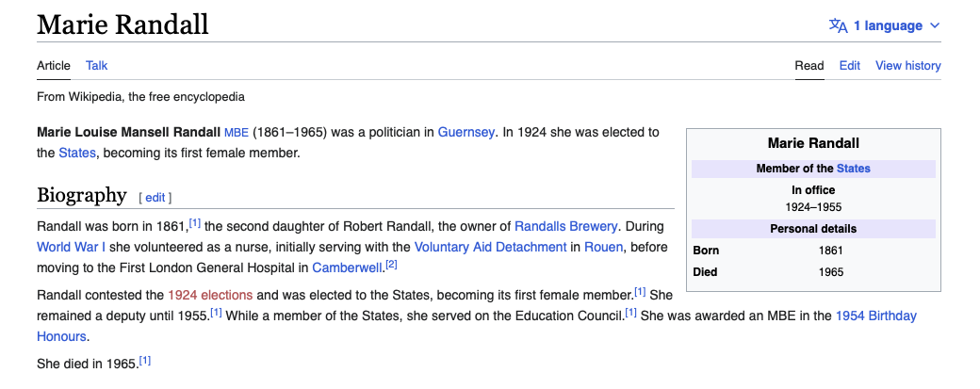Open the View history tab
Viewport: 980px width, 389px height.
pyautogui.click(x=908, y=66)
